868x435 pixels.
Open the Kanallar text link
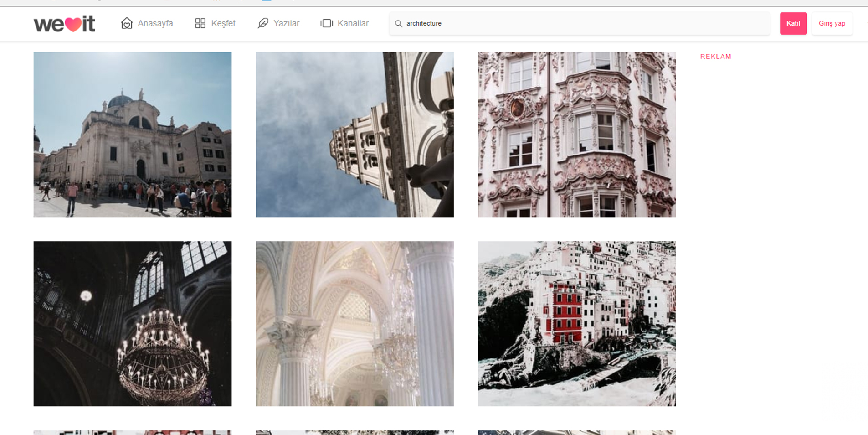coord(353,23)
